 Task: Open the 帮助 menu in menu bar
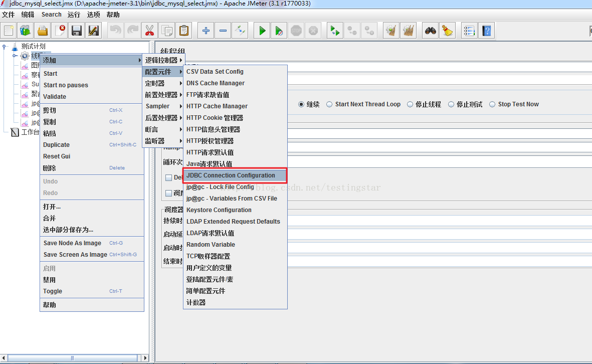click(113, 15)
